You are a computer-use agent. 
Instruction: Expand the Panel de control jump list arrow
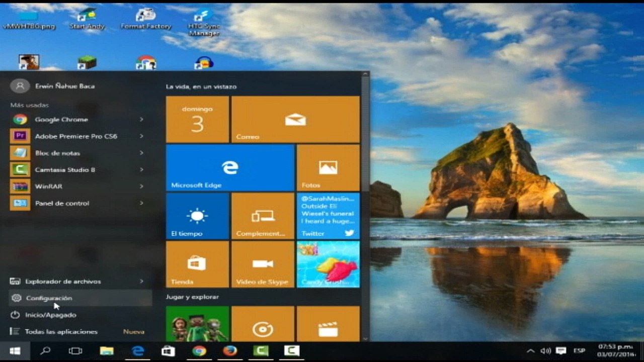pyautogui.click(x=141, y=203)
